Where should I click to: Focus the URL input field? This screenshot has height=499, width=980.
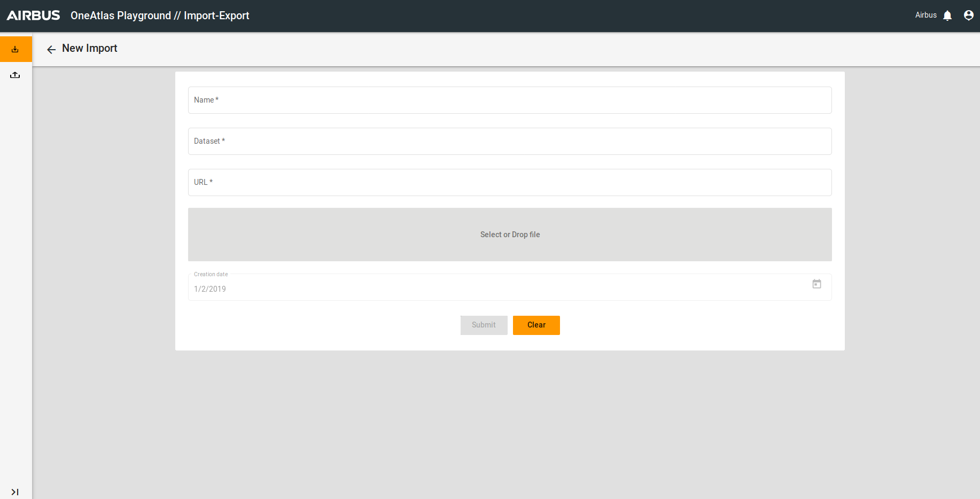[x=510, y=182]
